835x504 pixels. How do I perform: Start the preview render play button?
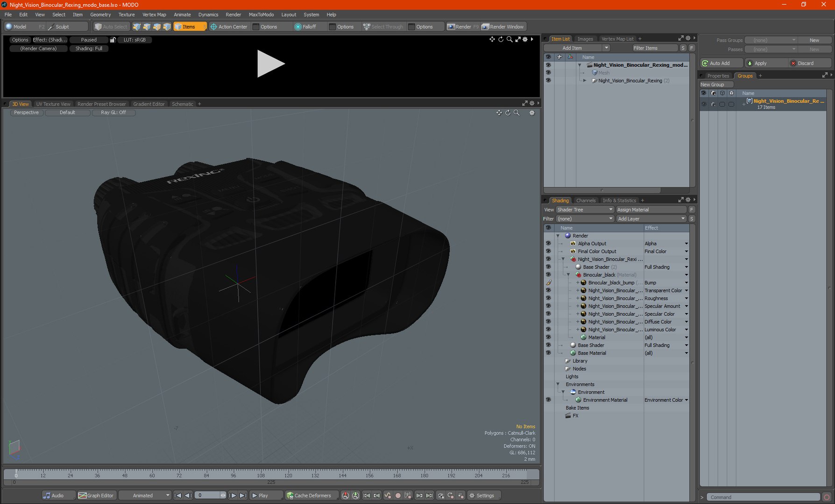270,64
